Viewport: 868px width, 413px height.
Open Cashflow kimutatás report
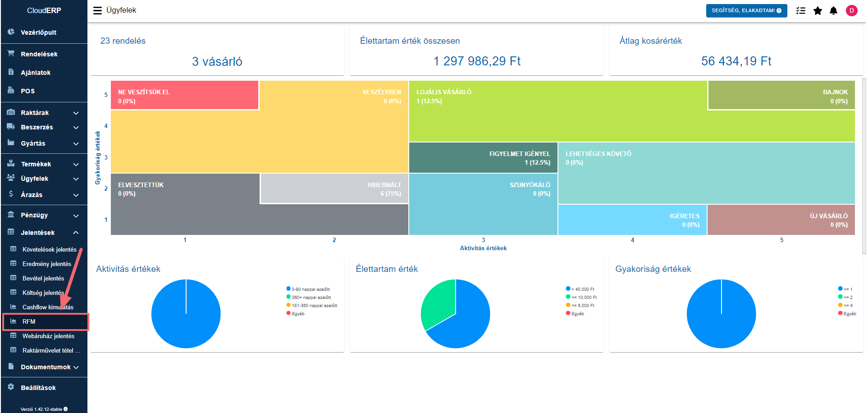(x=48, y=307)
